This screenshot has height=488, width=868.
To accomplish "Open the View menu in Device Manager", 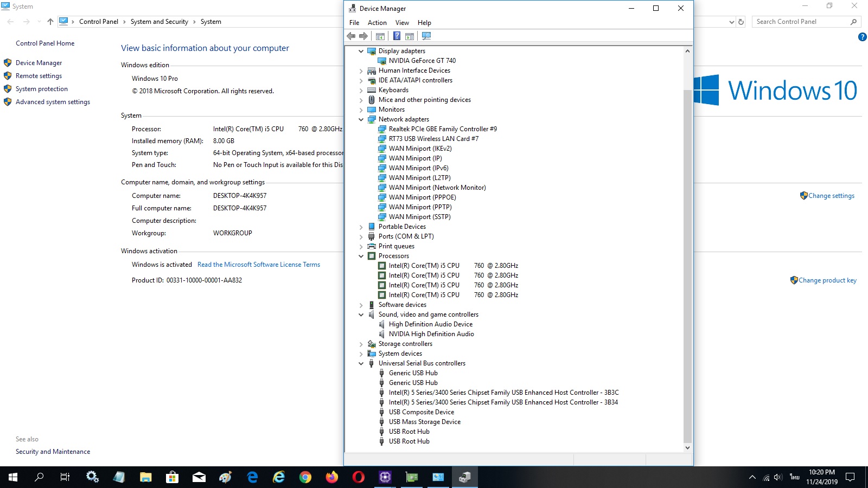I will (402, 23).
